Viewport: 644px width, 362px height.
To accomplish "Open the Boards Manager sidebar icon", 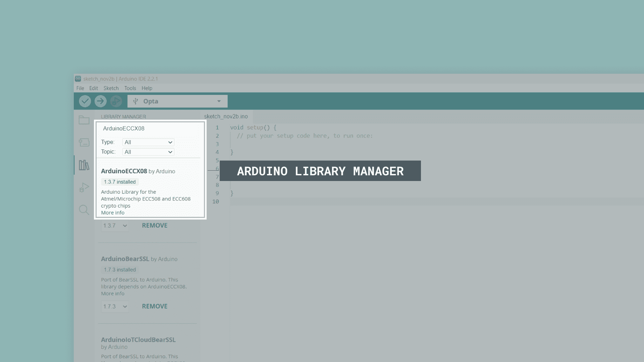I will click(84, 142).
